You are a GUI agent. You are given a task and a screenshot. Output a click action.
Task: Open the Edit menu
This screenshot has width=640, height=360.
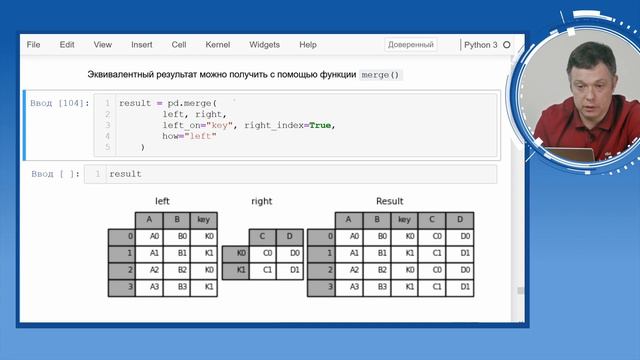tap(67, 45)
